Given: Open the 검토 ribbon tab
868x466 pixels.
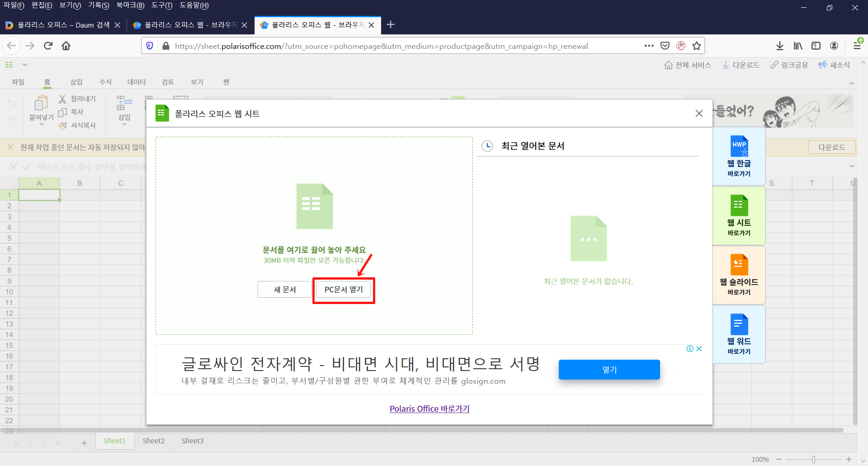Looking at the screenshot, I should click(x=168, y=82).
